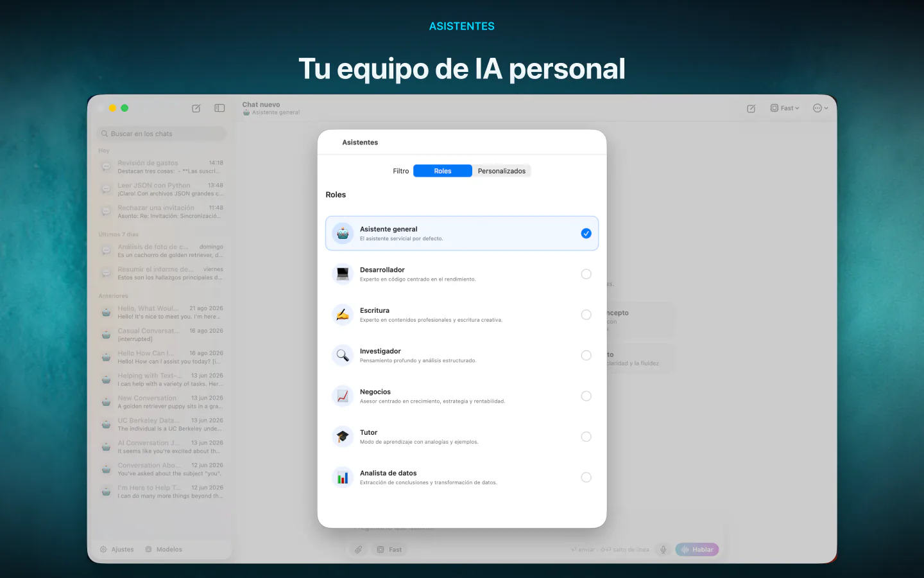
Task: Toggle the sidebar panel icon
Action: click(x=219, y=109)
